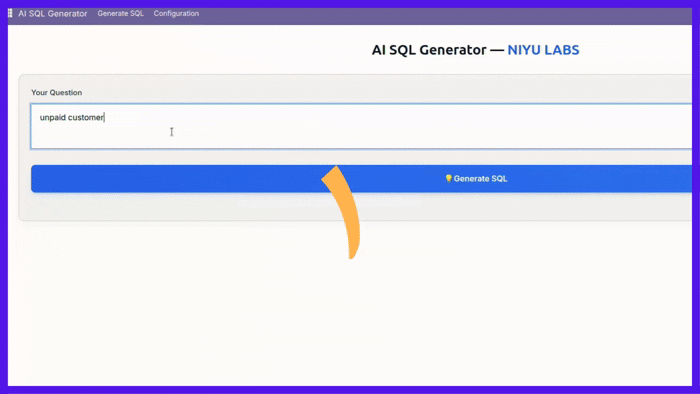Open the Configuration menu
Image resolution: width=700 pixels, height=394 pixels.
point(176,13)
